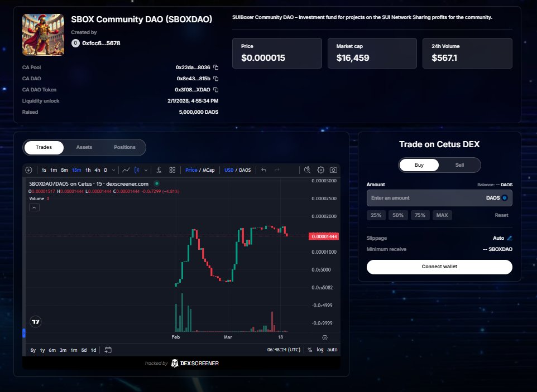Screen dimensions: 537x392
Task: Open the Assets tab
Action: [84, 147]
